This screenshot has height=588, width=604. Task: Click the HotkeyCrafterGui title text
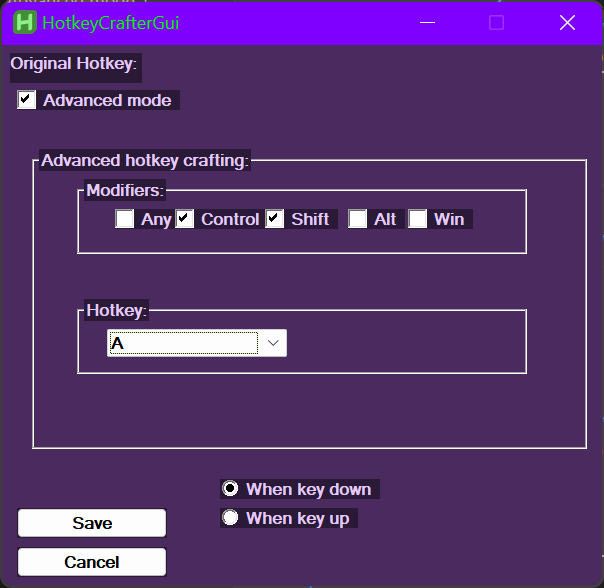(x=110, y=22)
